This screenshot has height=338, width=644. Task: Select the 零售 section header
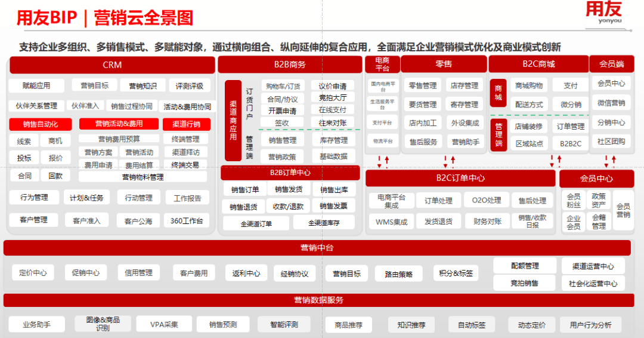coord(444,64)
